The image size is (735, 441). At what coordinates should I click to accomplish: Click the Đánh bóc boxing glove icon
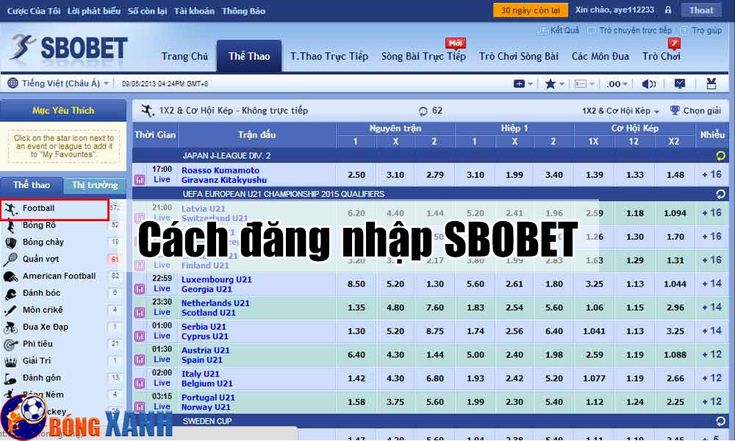pyautogui.click(x=11, y=294)
